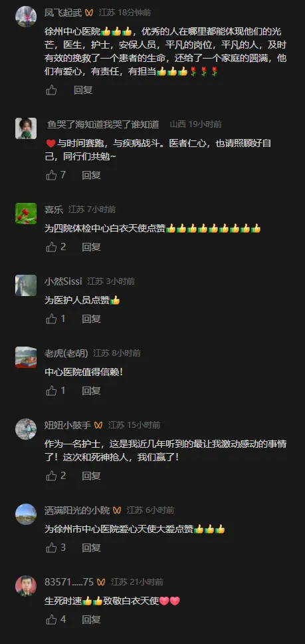
Task: Like 小然Sissi's comment
Action: [51, 319]
